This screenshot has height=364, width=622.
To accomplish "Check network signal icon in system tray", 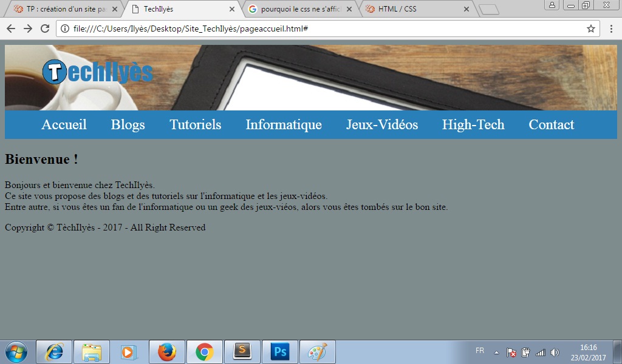I will 541,352.
